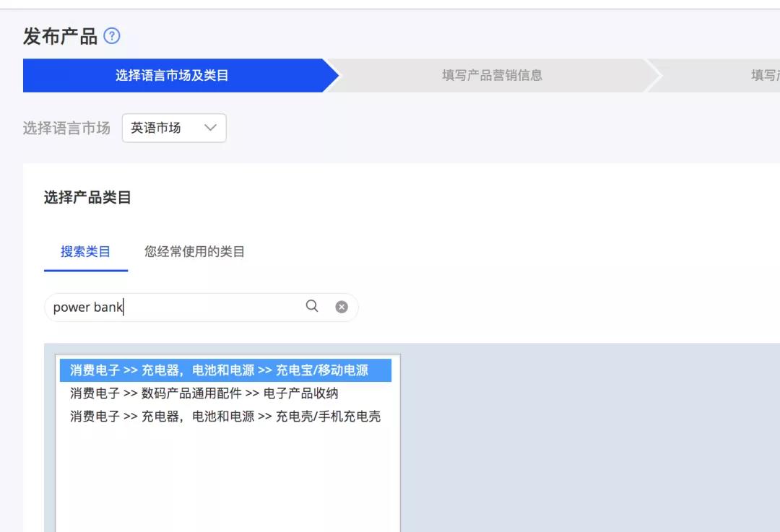
Task: Choose category 充电宝/移动电源 result
Action: (x=225, y=370)
